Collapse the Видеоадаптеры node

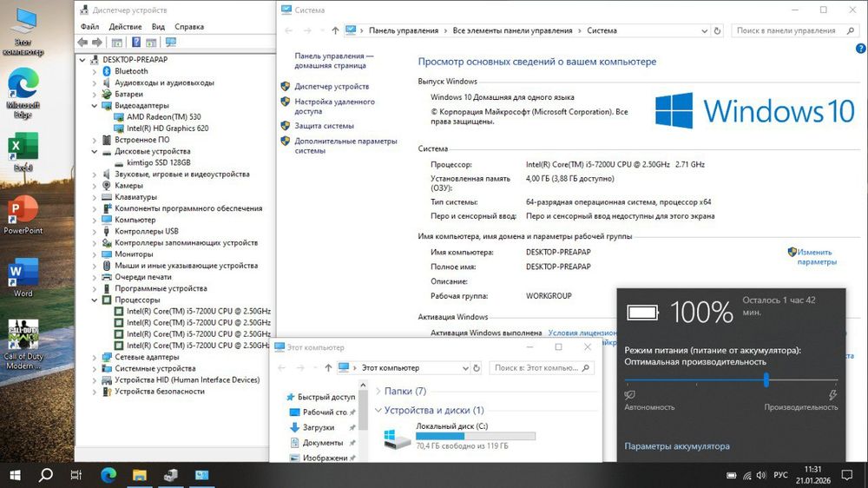[x=94, y=105]
